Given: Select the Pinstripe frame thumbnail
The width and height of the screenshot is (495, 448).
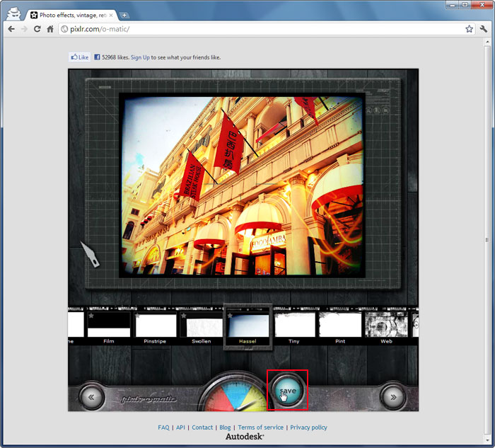Looking at the screenshot, I should [155, 325].
